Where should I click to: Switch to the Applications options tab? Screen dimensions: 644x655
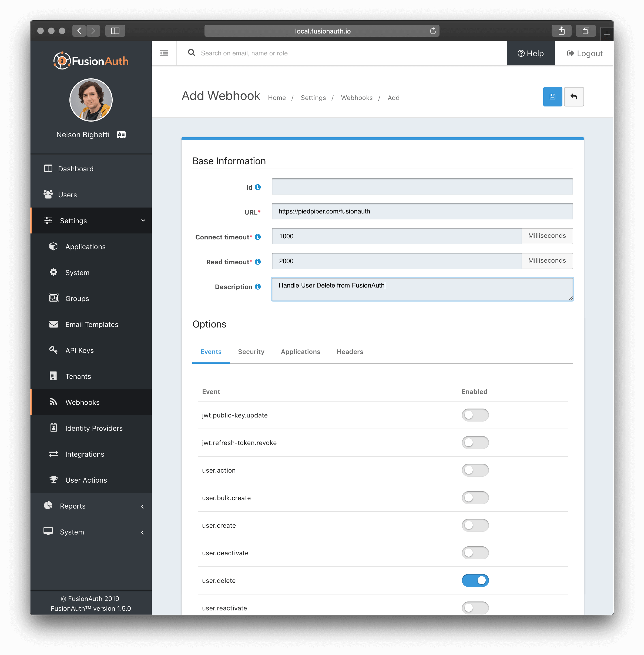300,352
